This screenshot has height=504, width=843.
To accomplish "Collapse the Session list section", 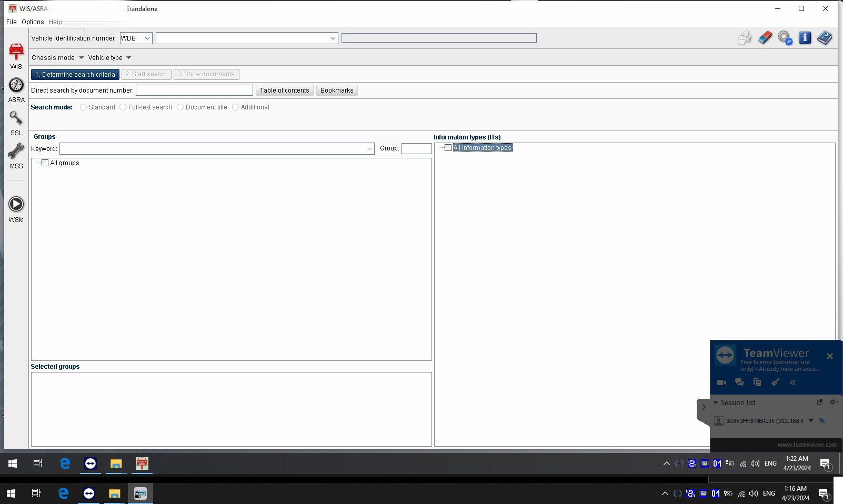I will point(716,402).
